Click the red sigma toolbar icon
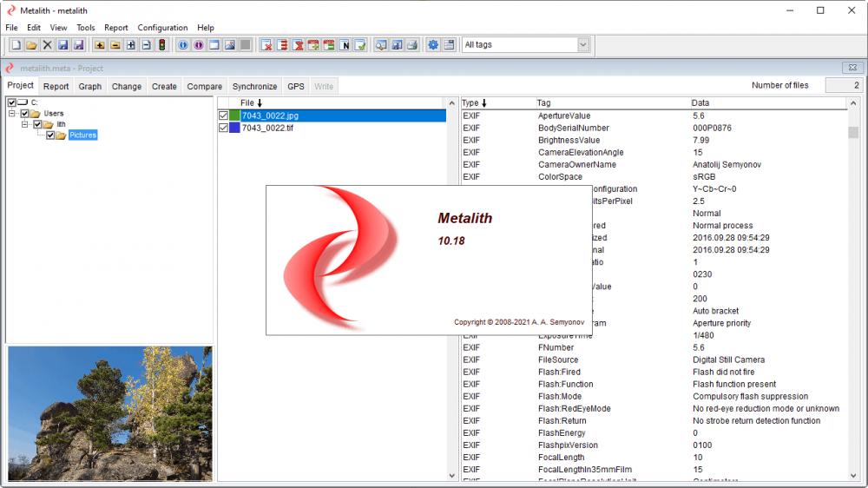Screen dimensions: 868x488 [298, 45]
